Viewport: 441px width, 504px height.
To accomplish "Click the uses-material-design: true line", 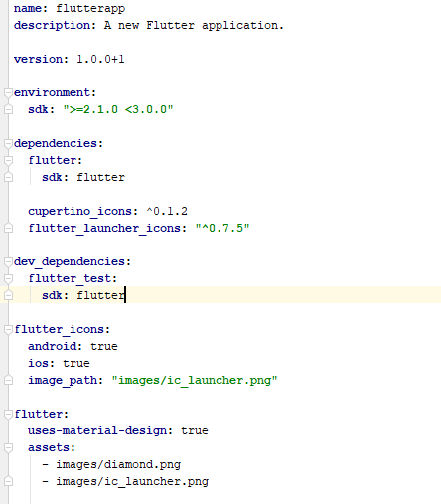I will click(118, 430).
